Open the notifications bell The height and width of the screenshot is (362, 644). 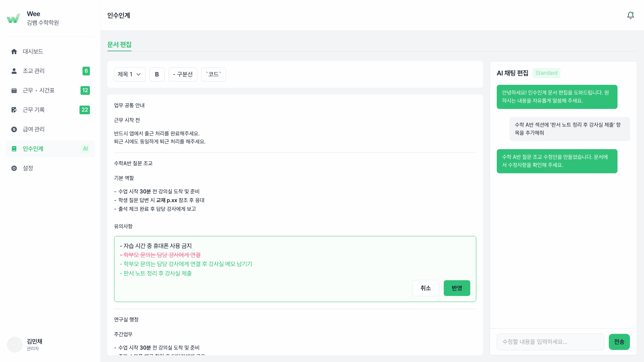click(631, 15)
